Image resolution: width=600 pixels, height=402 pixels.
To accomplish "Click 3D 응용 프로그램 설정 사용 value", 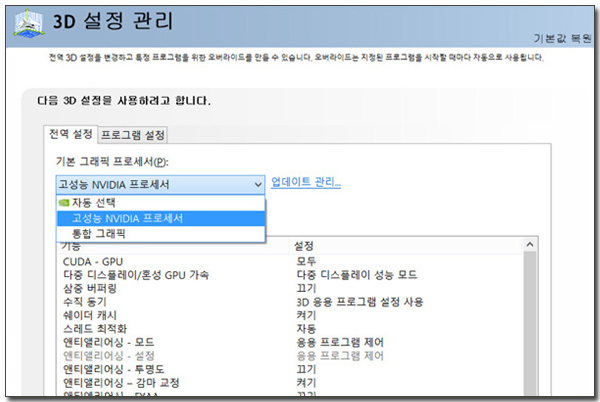I will click(x=360, y=302).
